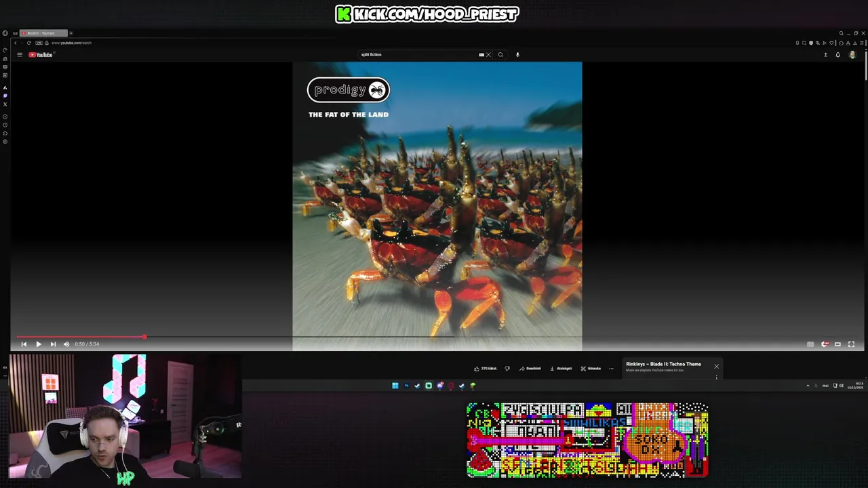This screenshot has height=488, width=868.
Task: Open the Aria AI sidebar icon
Action: tap(5, 87)
